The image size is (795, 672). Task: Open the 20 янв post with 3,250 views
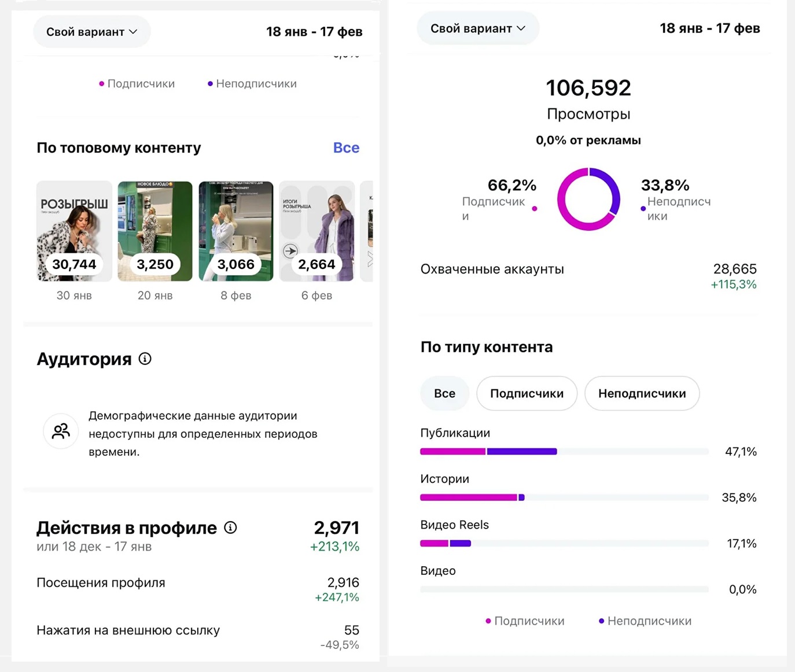[x=155, y=231]
